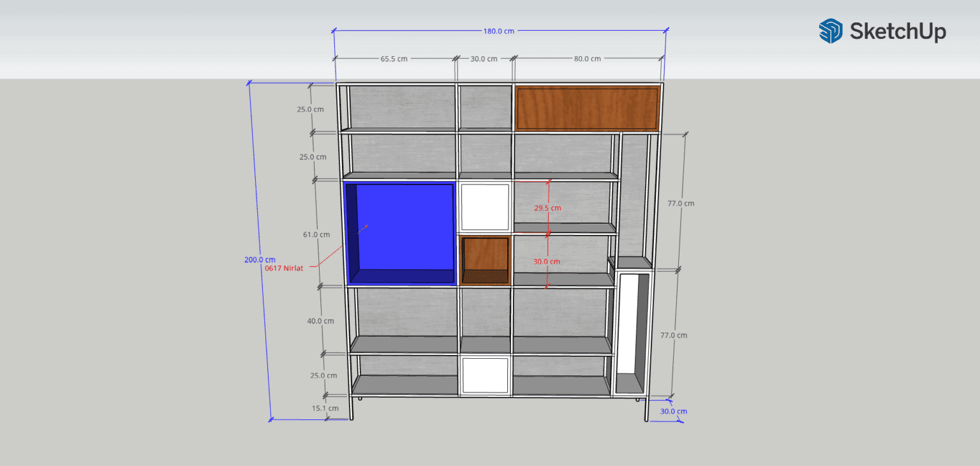Image resolution: width=980 pixels, height=466 pixels.
Task: Click the 61.0 cm dimension label
Action: pos(316,234)
